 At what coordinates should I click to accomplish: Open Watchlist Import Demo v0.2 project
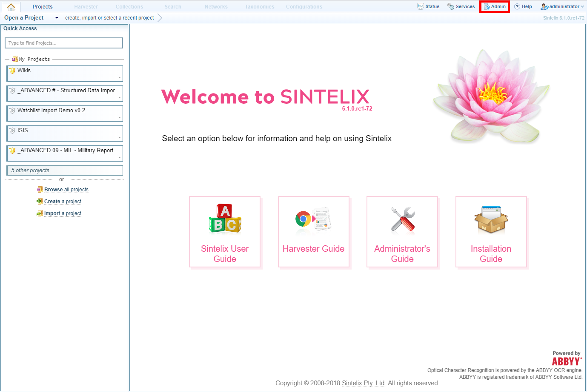coord(65,113)
